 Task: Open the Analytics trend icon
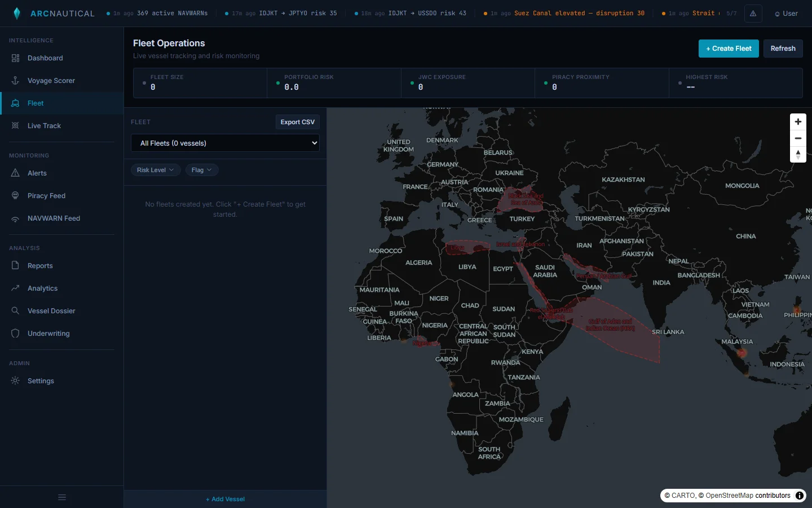(x=15, y=288)
